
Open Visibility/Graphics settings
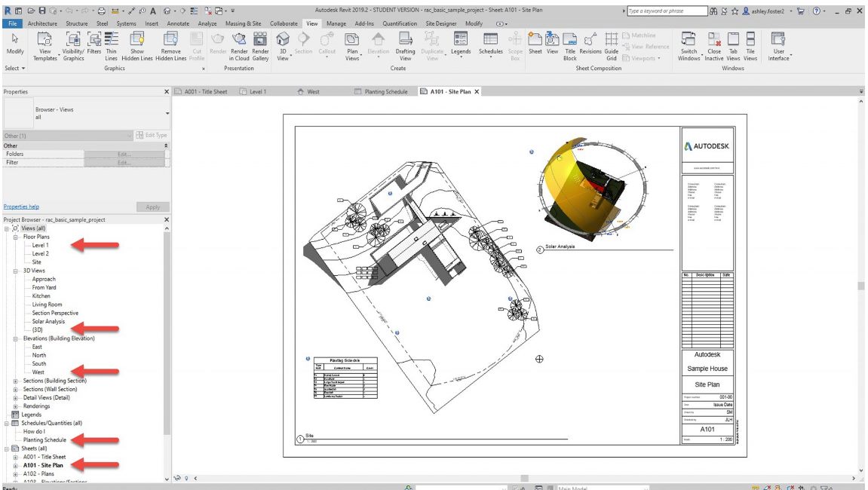pyautogui.click(x=73, y=46)
